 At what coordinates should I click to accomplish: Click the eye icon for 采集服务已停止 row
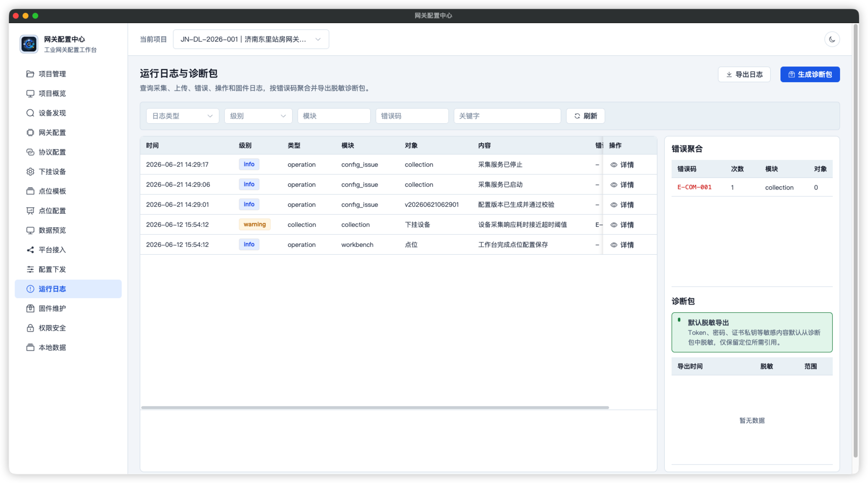click(614, 165)
